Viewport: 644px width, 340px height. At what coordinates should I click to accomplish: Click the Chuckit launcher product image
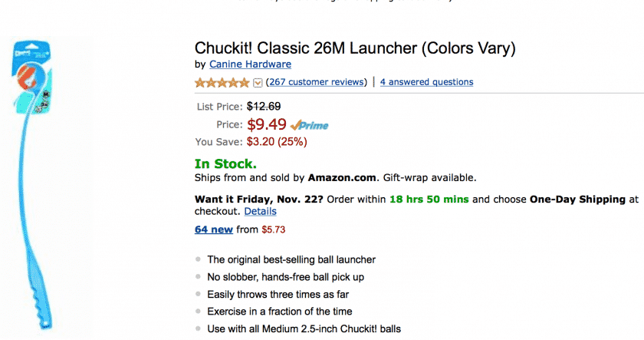coord(32,184)
